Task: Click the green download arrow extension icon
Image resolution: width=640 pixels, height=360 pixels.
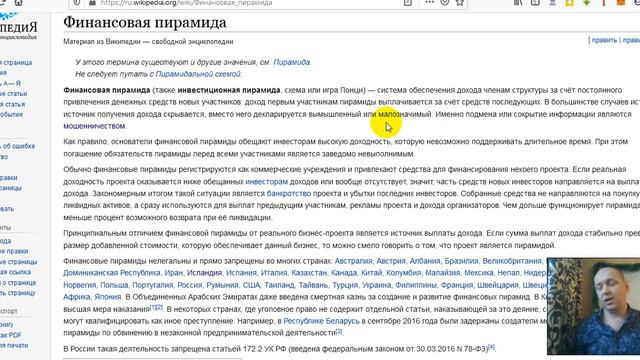Action: (587, 2)
